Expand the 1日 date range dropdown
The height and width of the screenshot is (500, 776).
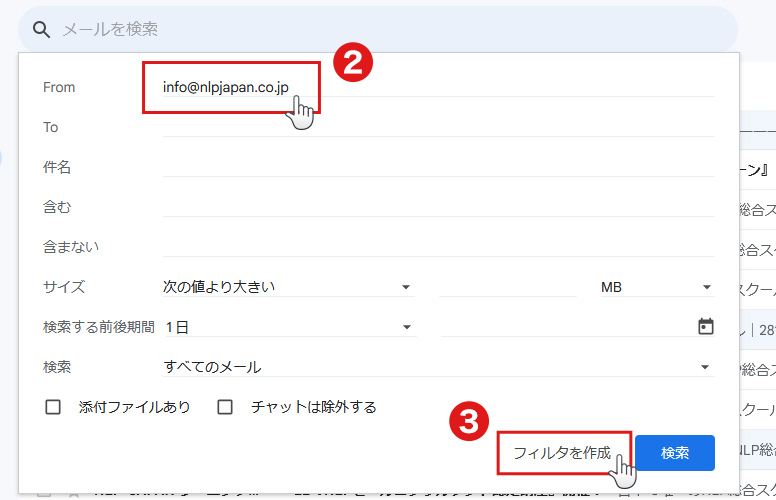tap(288, 327)
